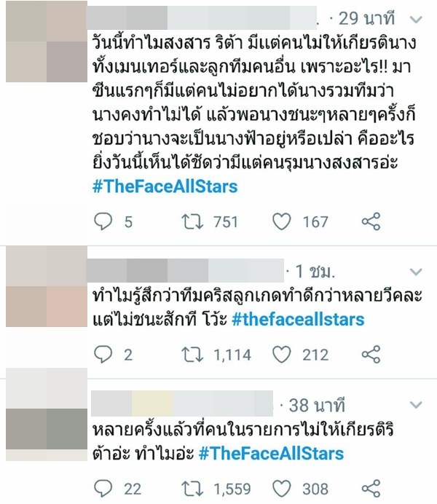This screenshot has width=437, height=504.
Task: Share the third tweet at the bottom
Action: (371, 488)
